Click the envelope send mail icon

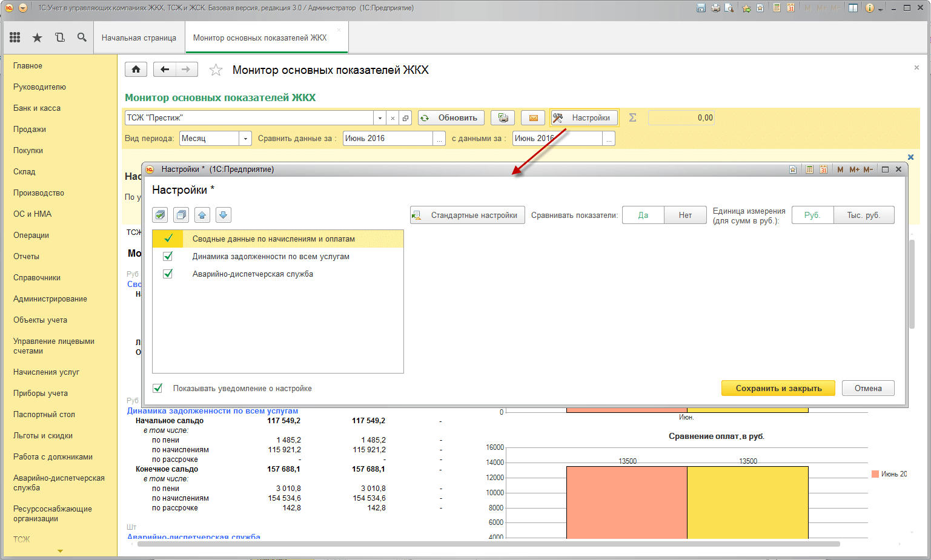click(533, 118)
